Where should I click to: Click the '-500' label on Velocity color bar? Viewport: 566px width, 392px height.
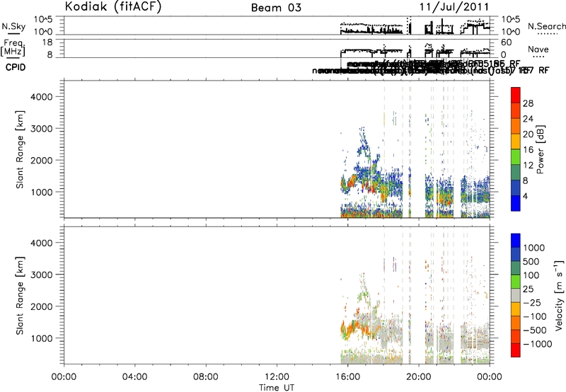click(x=535, y=330)
